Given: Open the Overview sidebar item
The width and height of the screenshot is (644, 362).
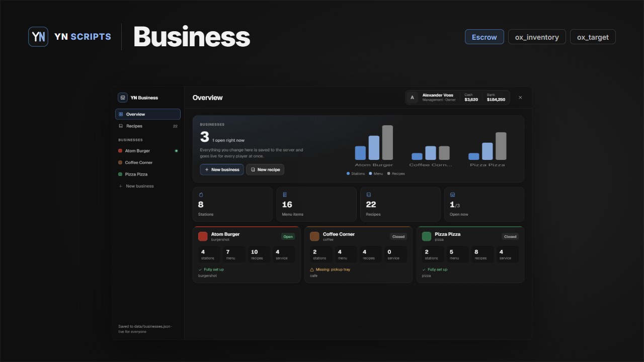Looking at the screenshot, I should pos(148,114).
